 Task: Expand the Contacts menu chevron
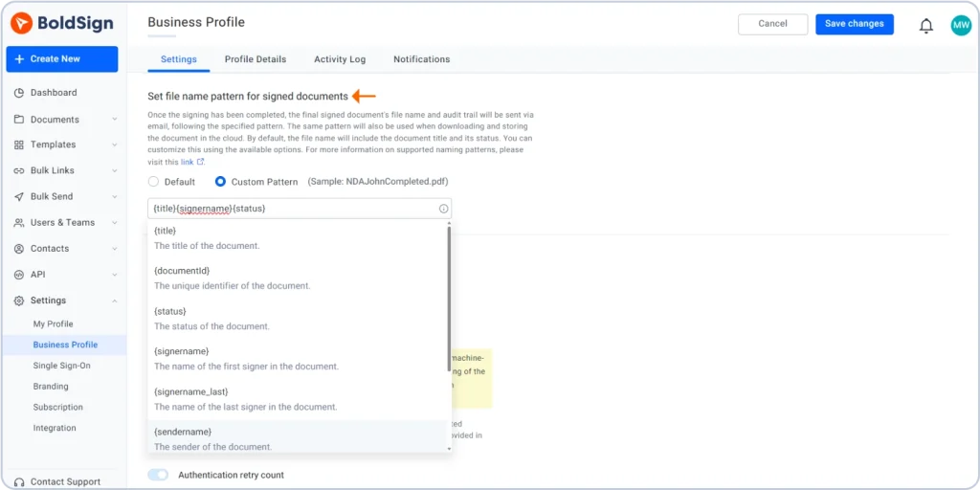pos(115,249)
